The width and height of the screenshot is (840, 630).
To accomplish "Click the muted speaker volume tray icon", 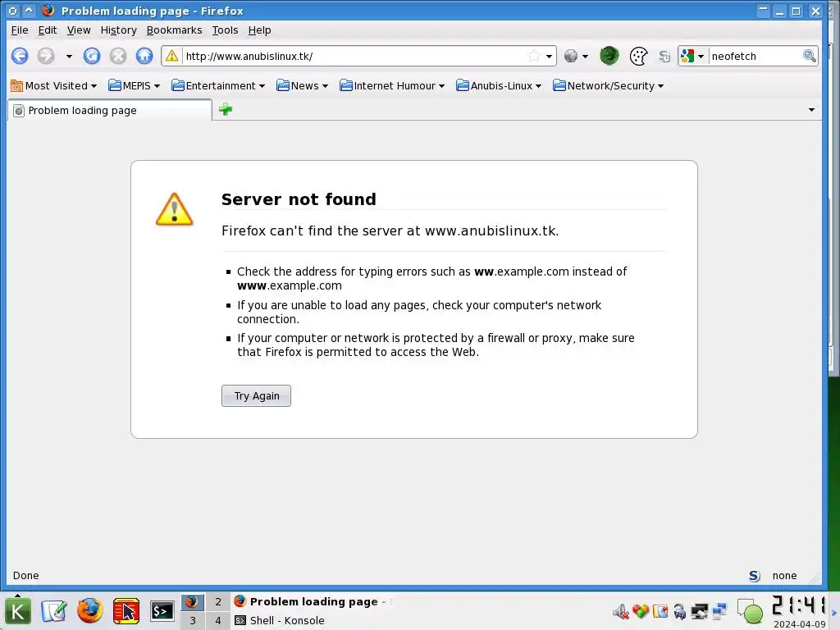I will tap(621, 611).
